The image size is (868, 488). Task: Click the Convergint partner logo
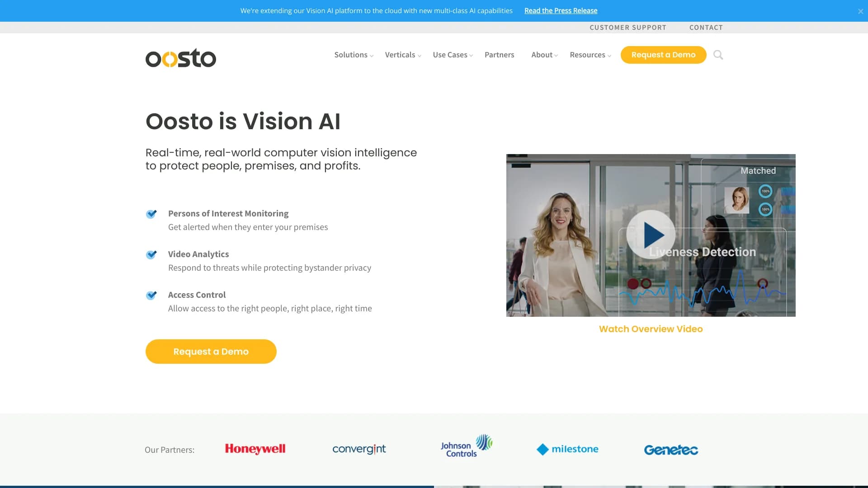(x=359, y=449)
